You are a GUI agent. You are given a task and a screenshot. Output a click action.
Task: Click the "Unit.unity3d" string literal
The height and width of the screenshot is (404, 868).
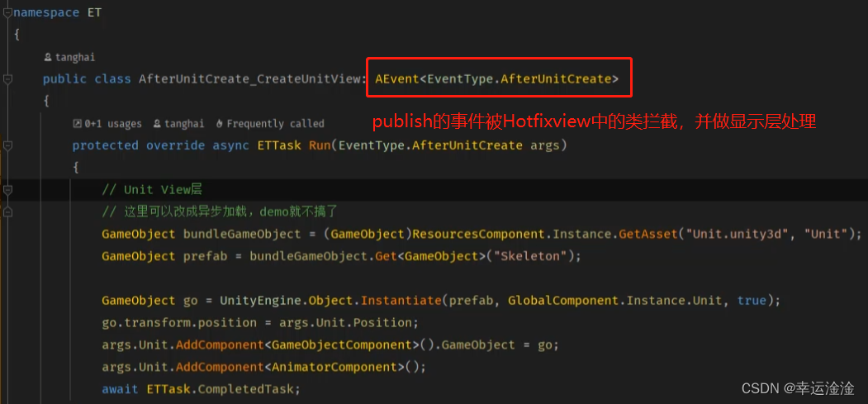point(738,234)
